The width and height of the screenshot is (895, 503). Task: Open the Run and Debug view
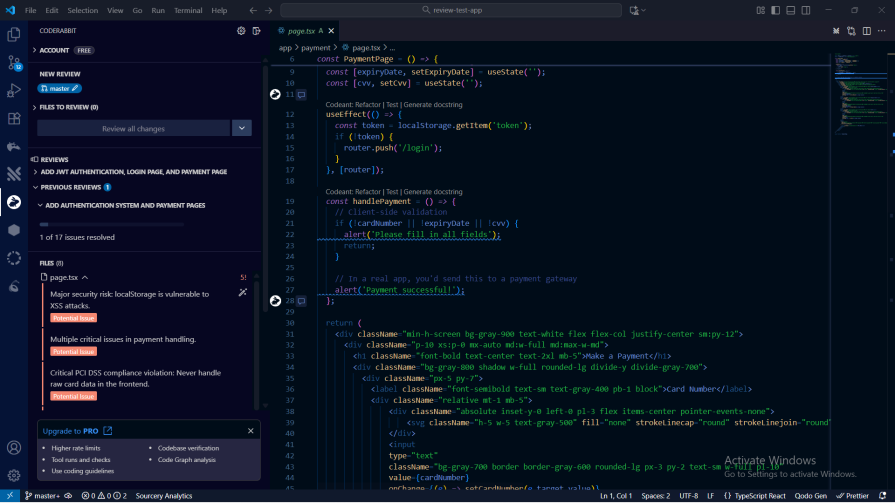[14, 90]
